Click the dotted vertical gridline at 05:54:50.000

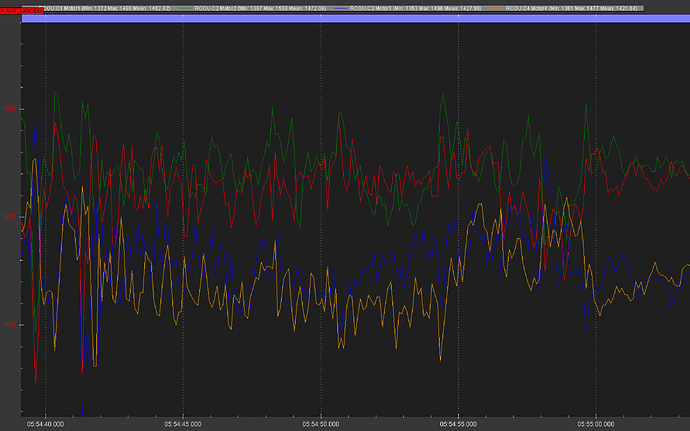coord(320,250)
